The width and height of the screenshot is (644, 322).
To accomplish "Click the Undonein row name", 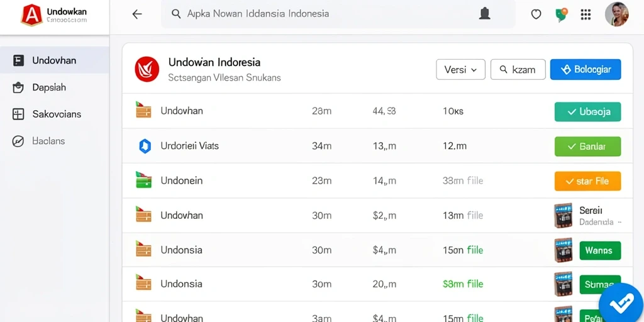I will pyautogui.click(x=182, y=180).
